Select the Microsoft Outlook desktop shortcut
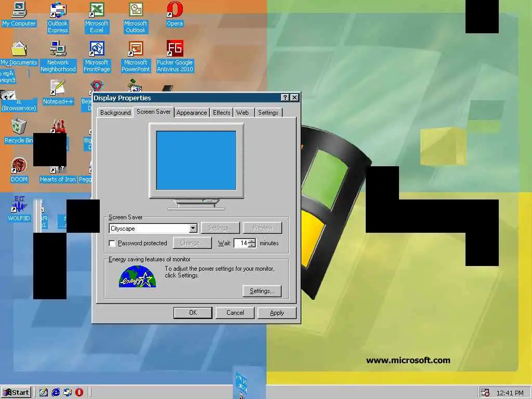 [x=136, y=18]
